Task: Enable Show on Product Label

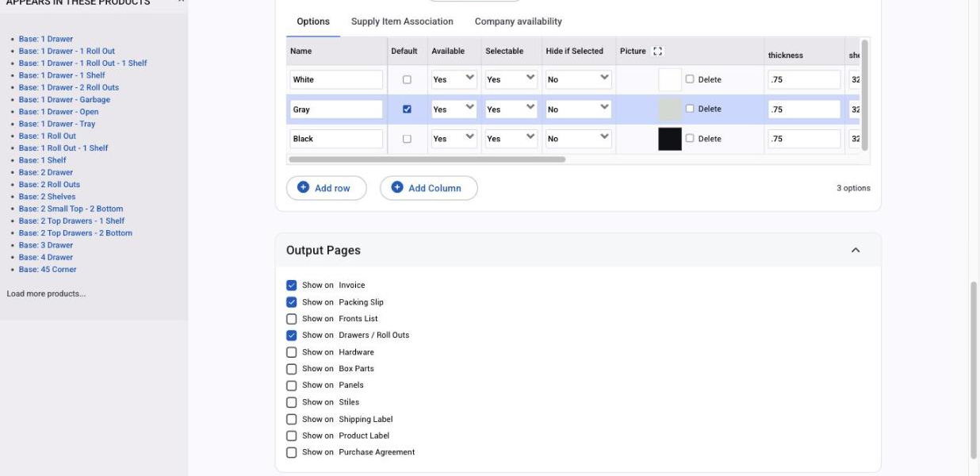Action: point(291,436)
